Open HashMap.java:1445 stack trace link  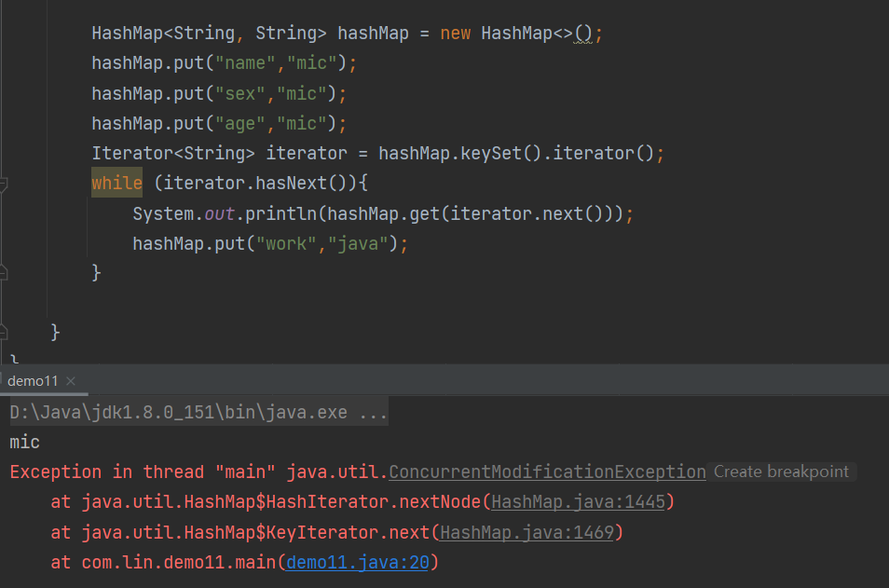point(578,502)
